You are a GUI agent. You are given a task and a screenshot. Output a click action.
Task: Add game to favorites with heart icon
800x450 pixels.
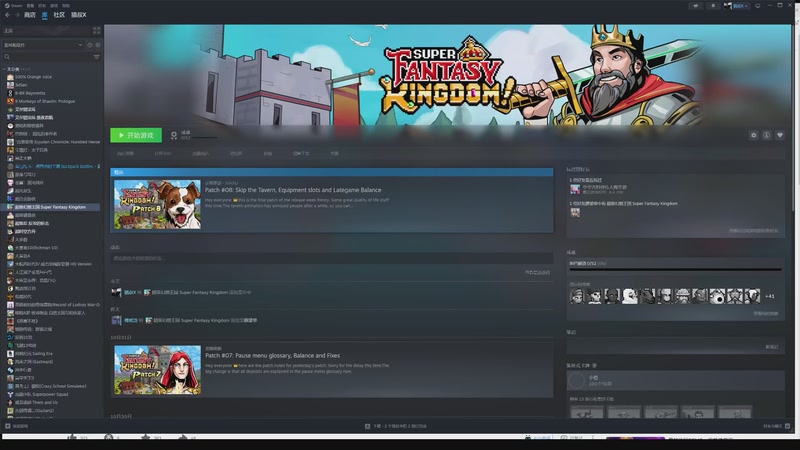point(780,135)
